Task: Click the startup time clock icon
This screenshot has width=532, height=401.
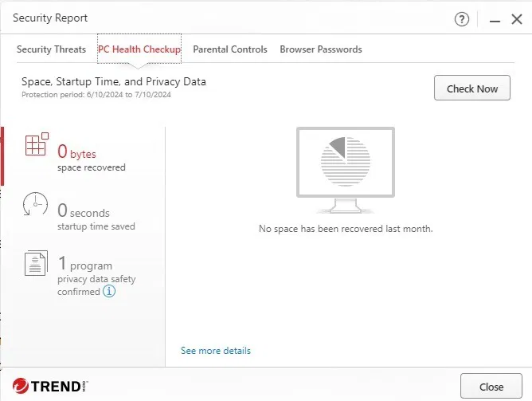Action: pos(35,204)
